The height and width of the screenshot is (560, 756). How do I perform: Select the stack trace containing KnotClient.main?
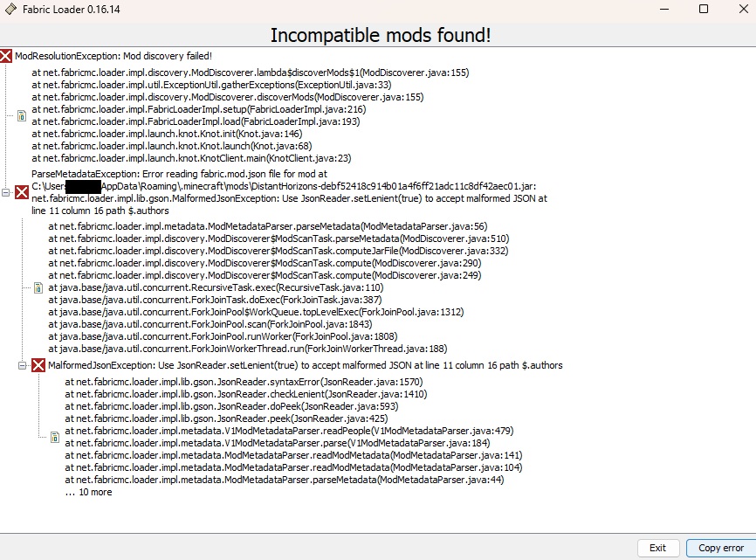pyautogui.click(x=251, y=116)
